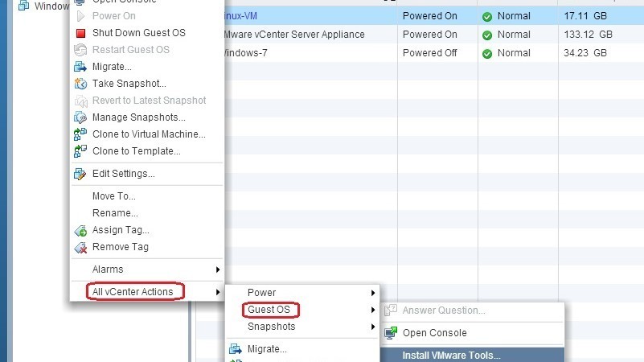Click the red Shut Down Guest OS icon
644x362 pixels.
(x=80, y=33)
